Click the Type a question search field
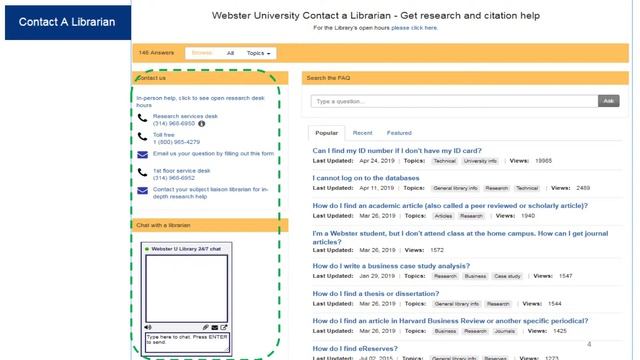Screen dimensions: 640x360 click(x=454, y=101)
